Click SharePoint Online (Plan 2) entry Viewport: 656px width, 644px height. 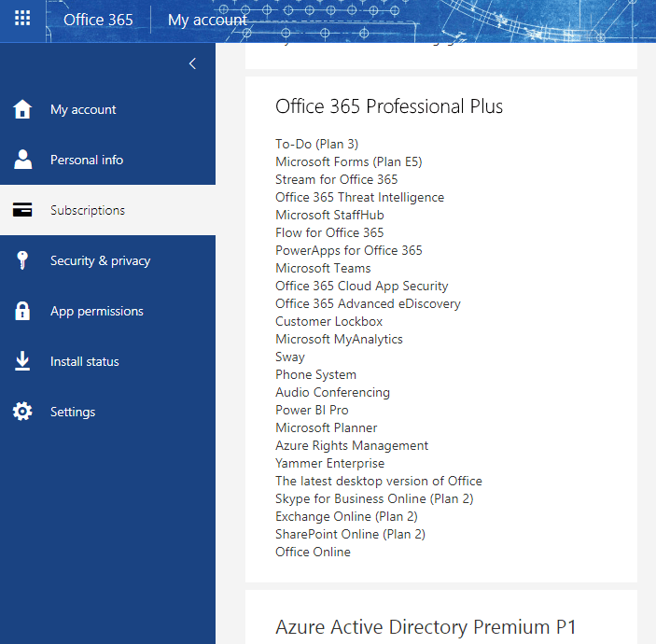[350, 534]
